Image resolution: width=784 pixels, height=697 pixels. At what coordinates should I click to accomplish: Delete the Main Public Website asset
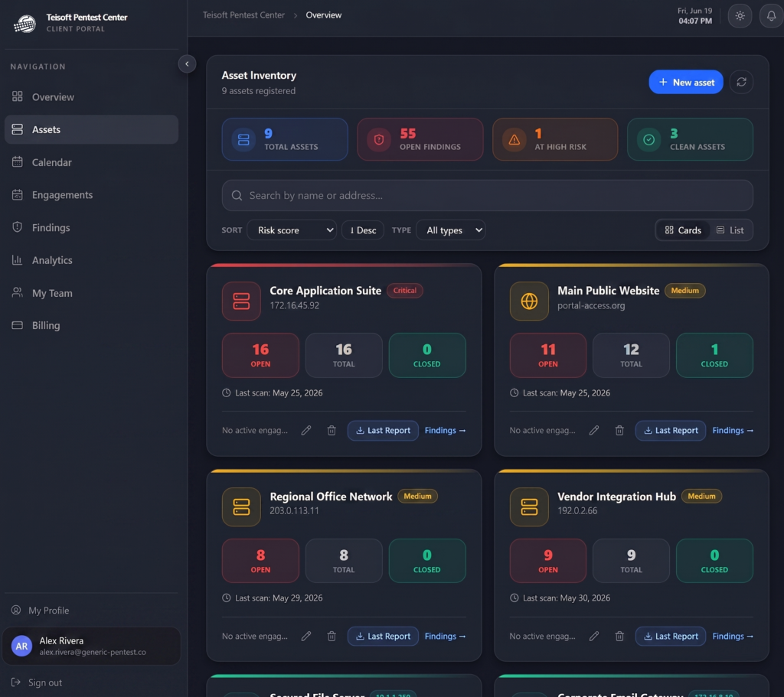(619, 430)
